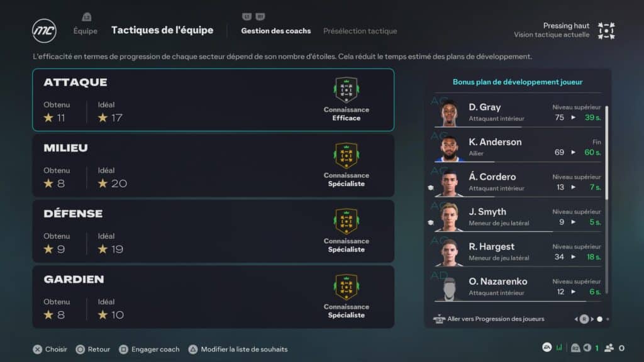Click the online friends icon
The width and height of the screenshot is (644, 362).
coord(609,348)
